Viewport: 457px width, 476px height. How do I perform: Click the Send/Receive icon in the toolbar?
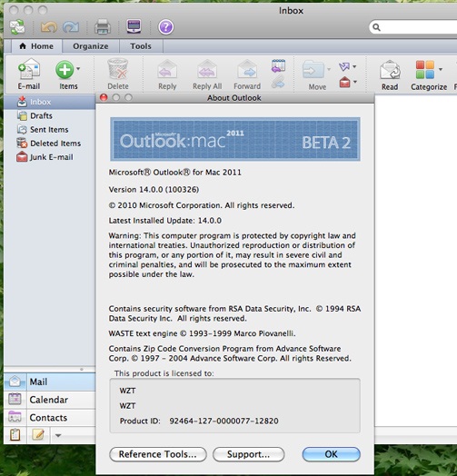click(17, 27)
